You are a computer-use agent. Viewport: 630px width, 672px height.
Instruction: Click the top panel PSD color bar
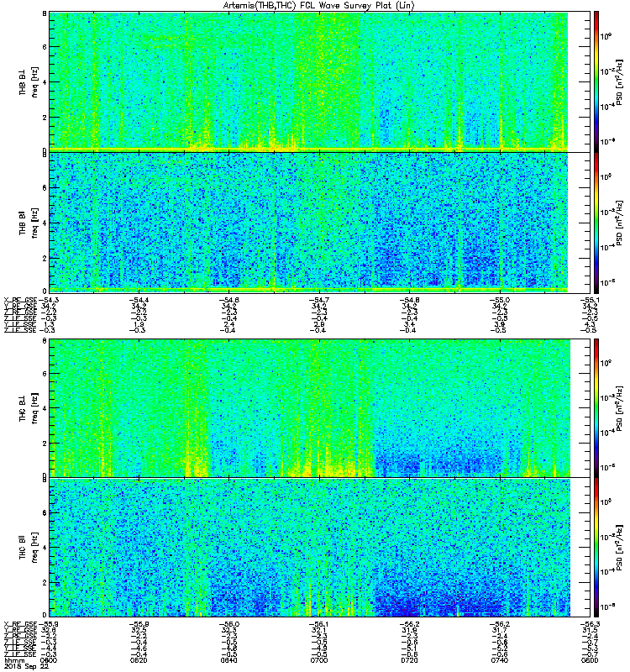[596, 81]
